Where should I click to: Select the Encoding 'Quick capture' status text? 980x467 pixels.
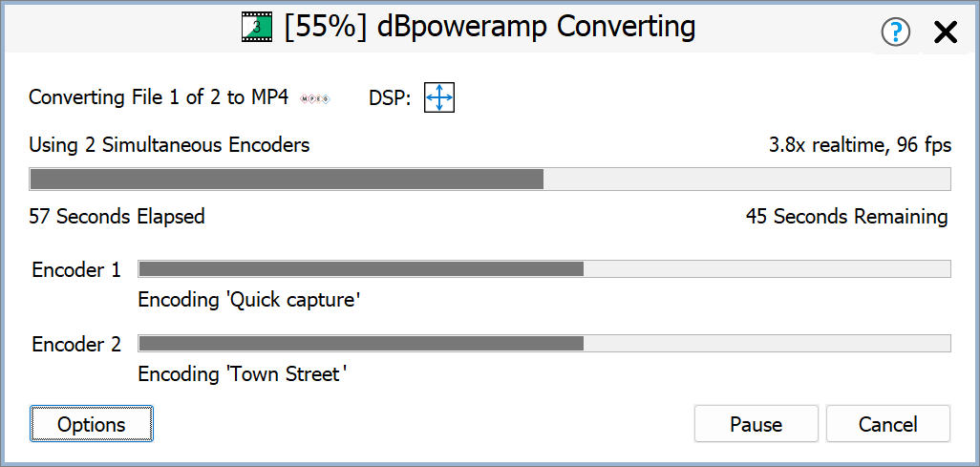[x=248, y=300]
